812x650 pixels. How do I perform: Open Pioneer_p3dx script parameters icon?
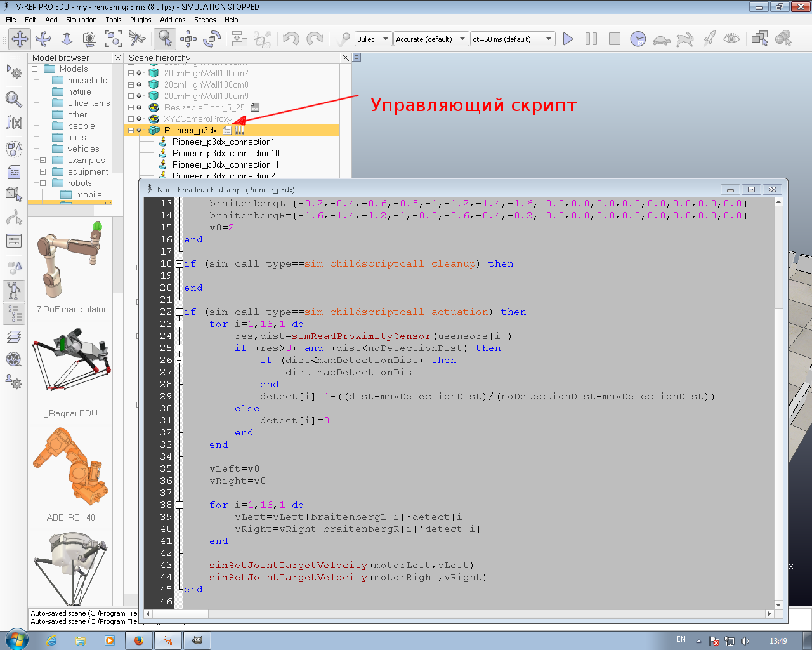[240, 130]
